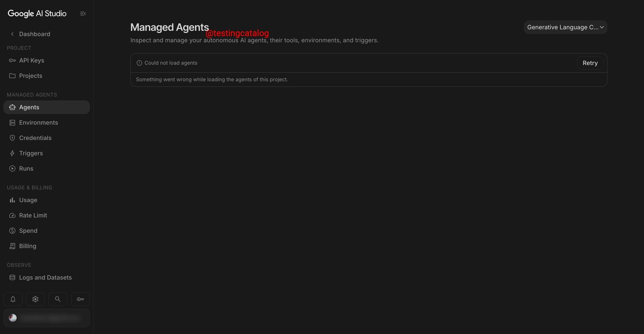Open the user account card

(47, 318)
